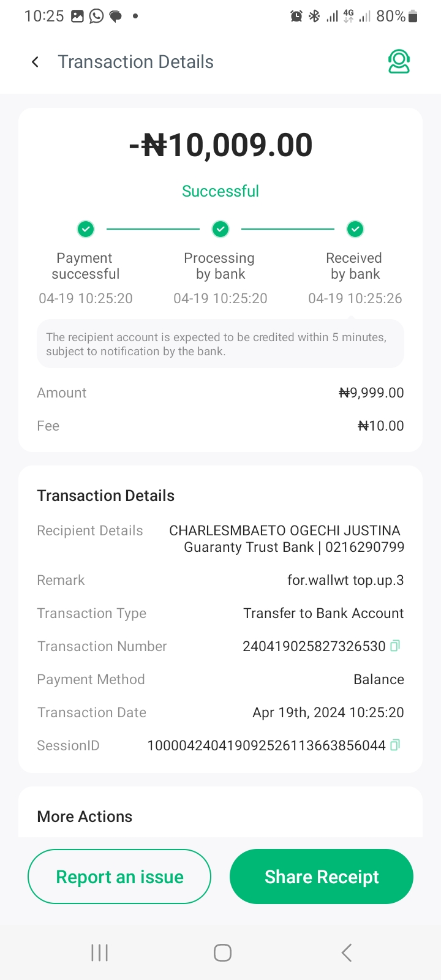Tap the WhatsApp notification status icon
Screen dimensions: 441x980
point(96,16)
